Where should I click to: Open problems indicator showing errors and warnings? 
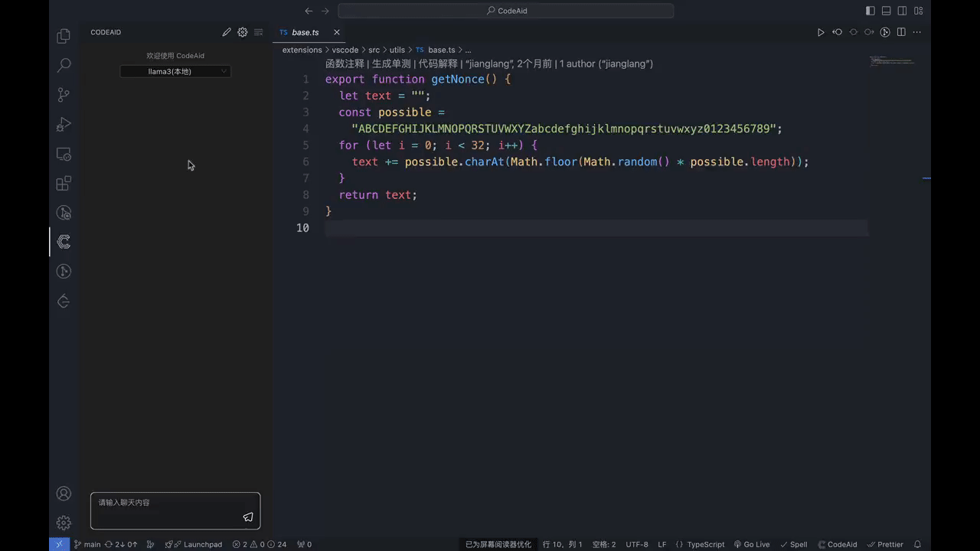[260, 544]
